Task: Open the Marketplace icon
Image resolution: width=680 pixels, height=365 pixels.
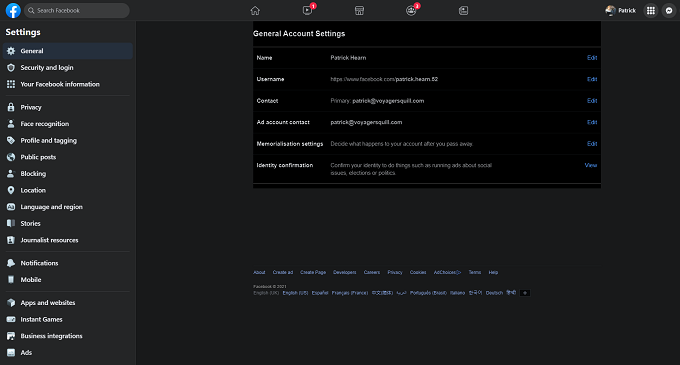Action: click(x=359, y=10)
